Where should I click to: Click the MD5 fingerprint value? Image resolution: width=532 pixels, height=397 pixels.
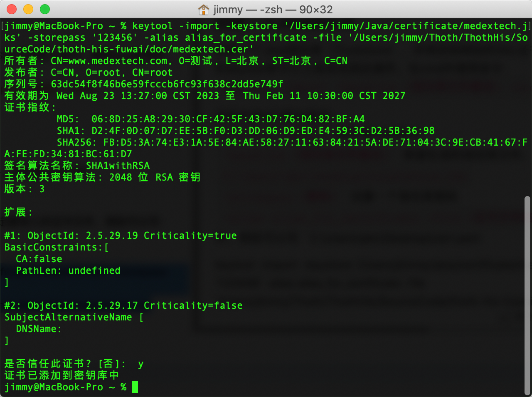(228, 119)
